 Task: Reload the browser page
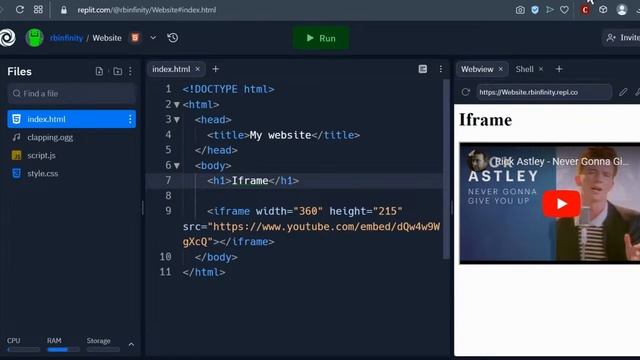(x=20, y=9)
